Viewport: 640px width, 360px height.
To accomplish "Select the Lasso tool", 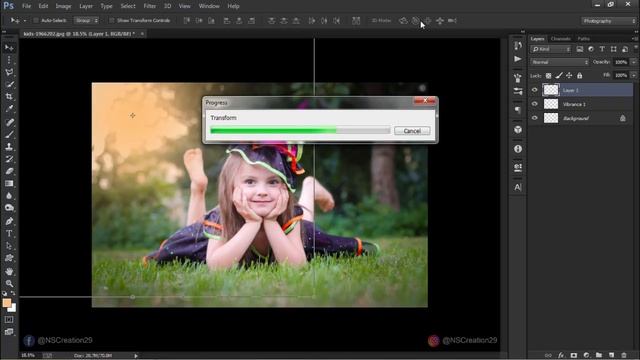I will [9, 72].
